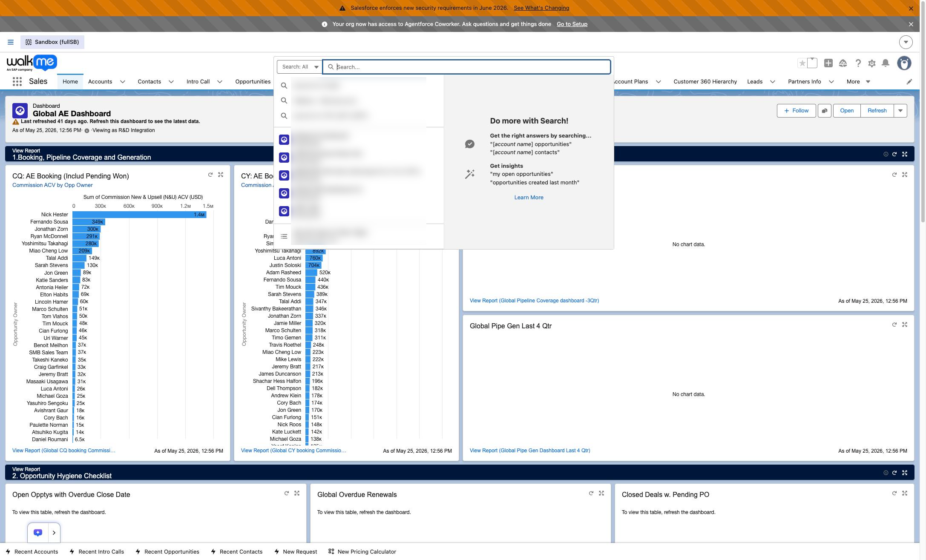926x560 pixels.
Task: Click the edit navigation pencil icon
Action: click(909, 82)
